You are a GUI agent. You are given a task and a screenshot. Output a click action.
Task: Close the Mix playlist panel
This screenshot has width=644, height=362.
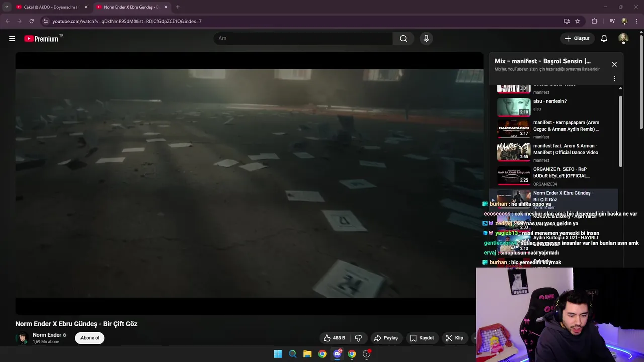(x=614, y=64)
